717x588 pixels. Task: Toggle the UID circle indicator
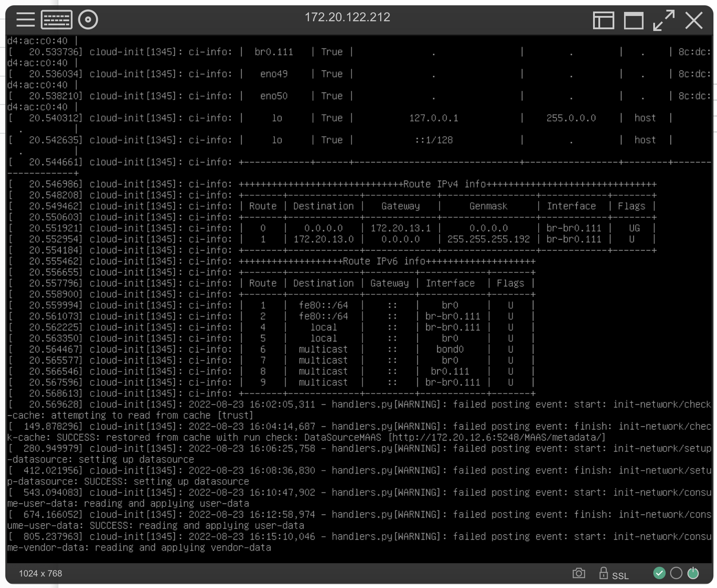click(x=676, y=573)
